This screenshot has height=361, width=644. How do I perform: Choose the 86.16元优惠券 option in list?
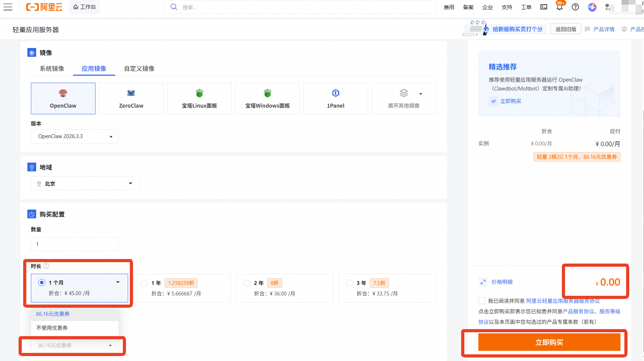coord(75,314)
